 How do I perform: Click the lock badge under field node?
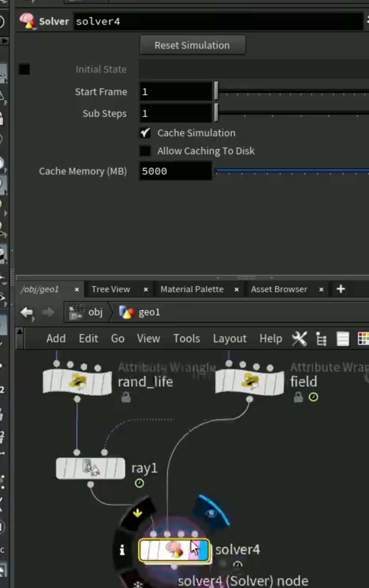298,397
